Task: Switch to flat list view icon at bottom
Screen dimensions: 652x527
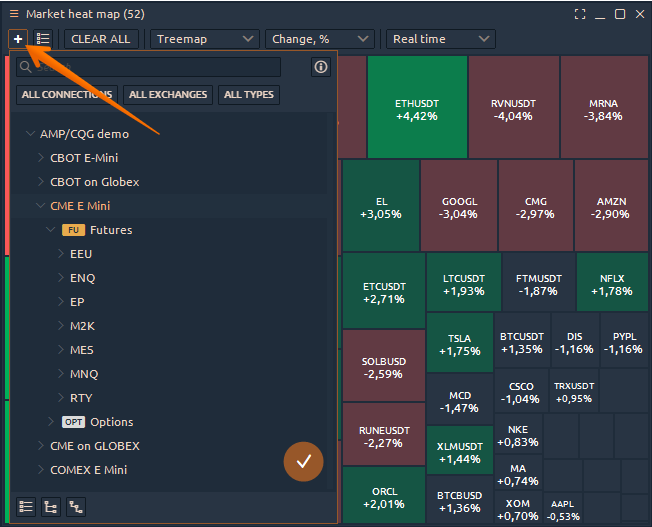Action: [26, 507]
